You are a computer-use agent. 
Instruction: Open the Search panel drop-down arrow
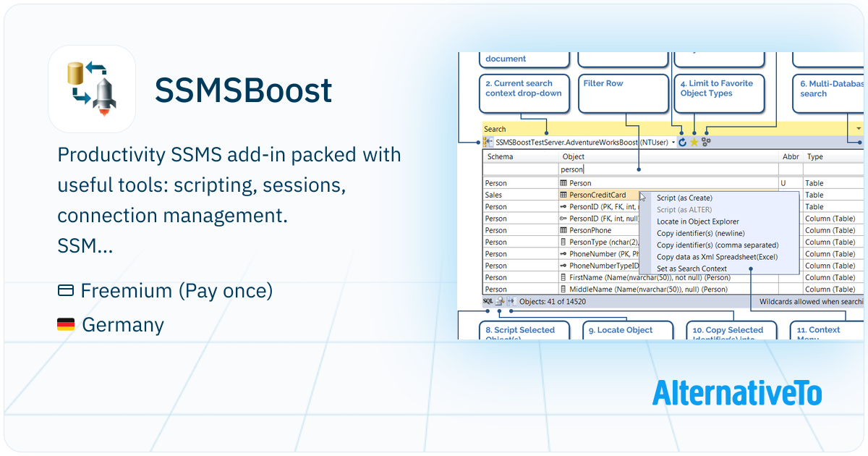pos(859,129)
